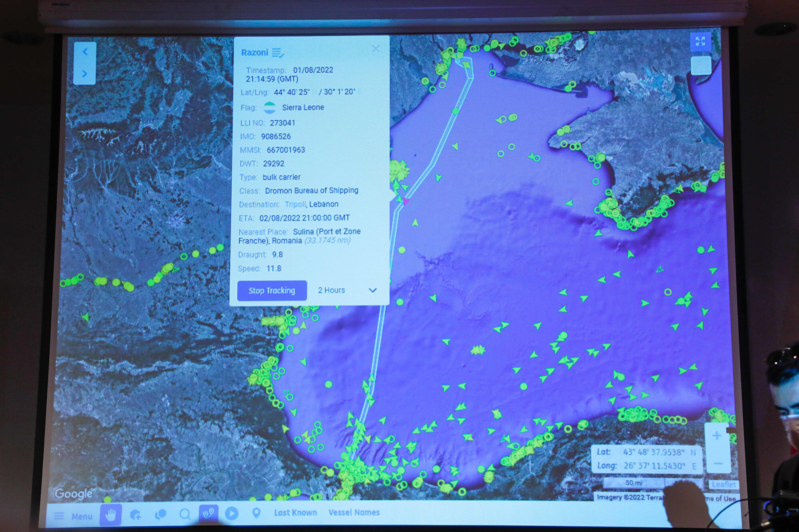
Task: Toggle the Last Known option
Action: coord(295,512)
